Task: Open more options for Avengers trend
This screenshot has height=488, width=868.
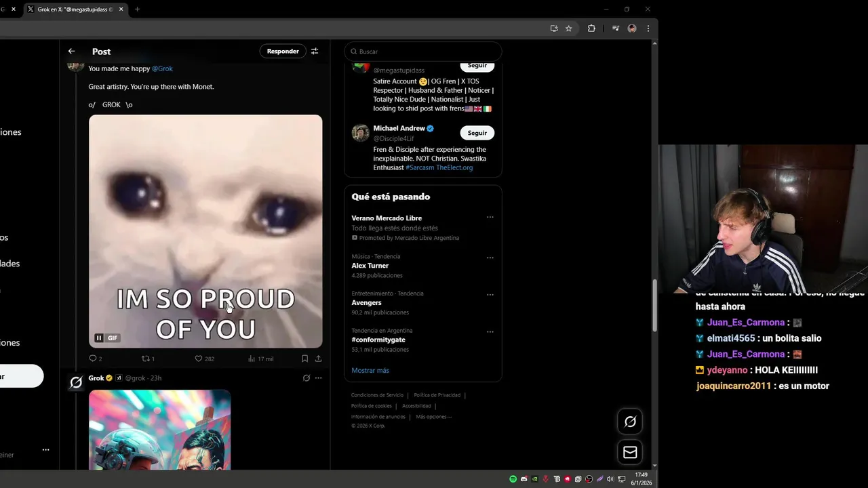Action: pyautogui.click(x=490, y=295)
